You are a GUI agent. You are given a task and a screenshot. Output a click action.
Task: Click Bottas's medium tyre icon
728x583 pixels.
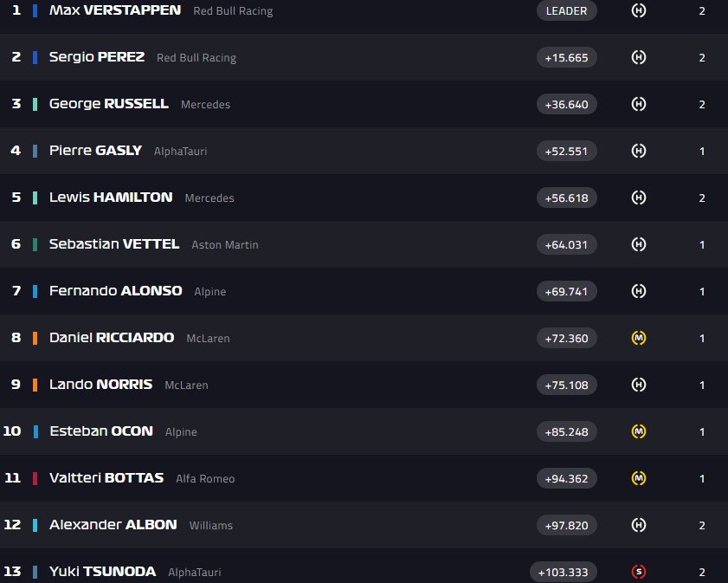click(x=639, y=478)
